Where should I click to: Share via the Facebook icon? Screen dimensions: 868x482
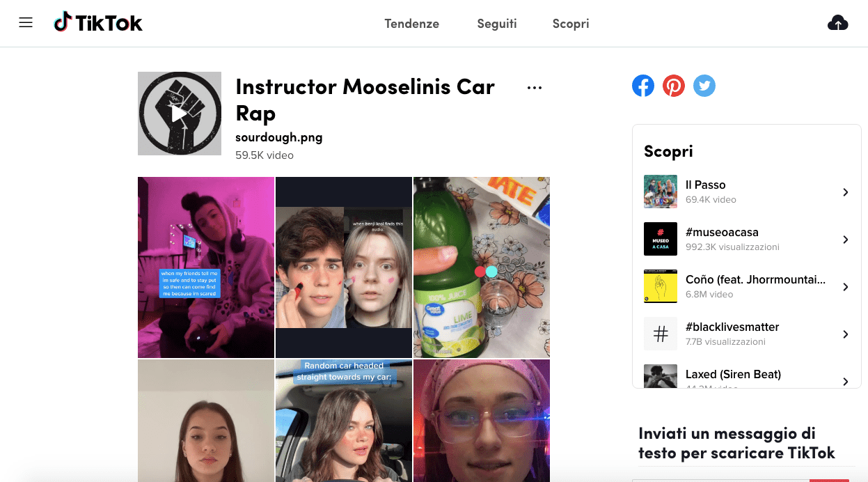coord(643,86)
